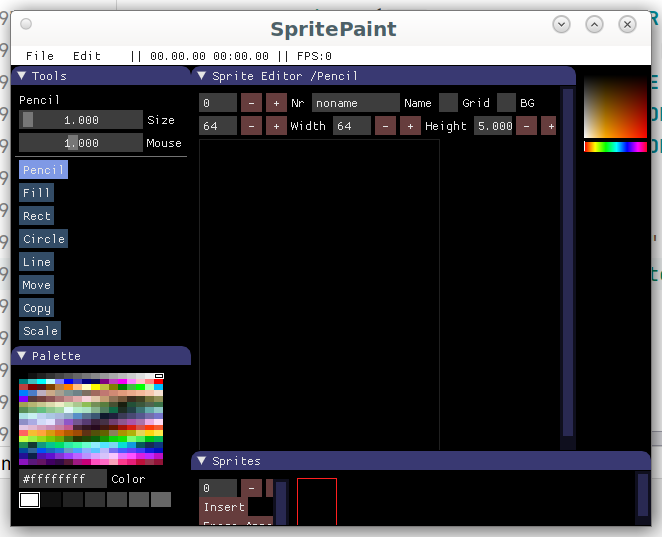Click the Nr number input field
Image resolution: width=662 pixels, height=537 pixels.
click(218, 103)
